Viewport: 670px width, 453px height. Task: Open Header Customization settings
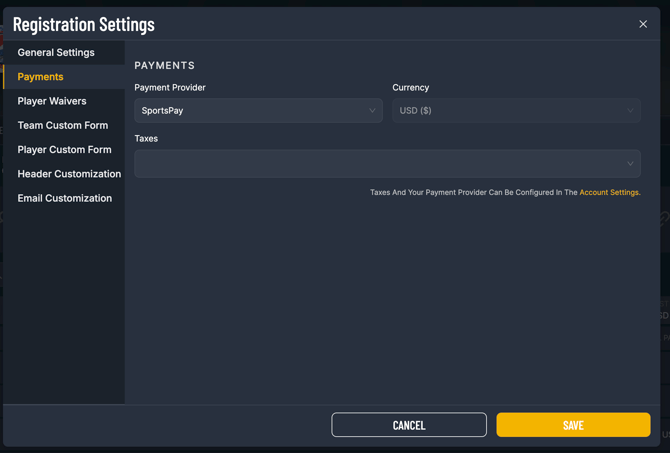pos(69,174)
